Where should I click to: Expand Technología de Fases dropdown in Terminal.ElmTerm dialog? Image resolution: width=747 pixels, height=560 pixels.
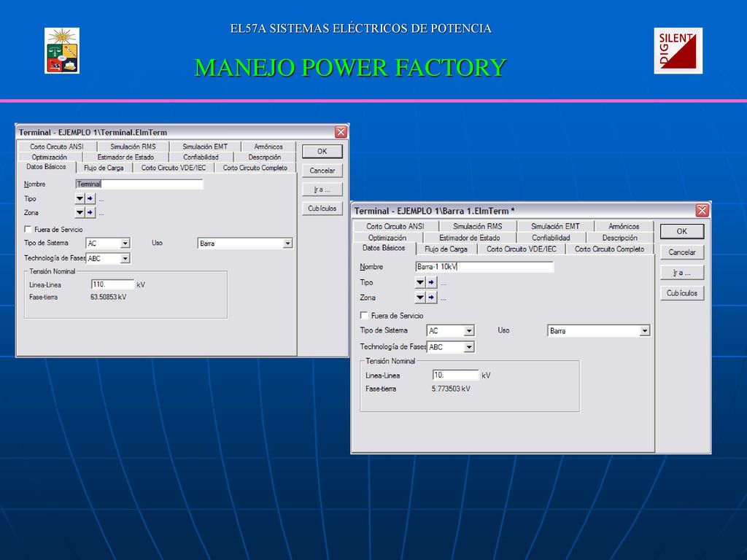[125, 259]
